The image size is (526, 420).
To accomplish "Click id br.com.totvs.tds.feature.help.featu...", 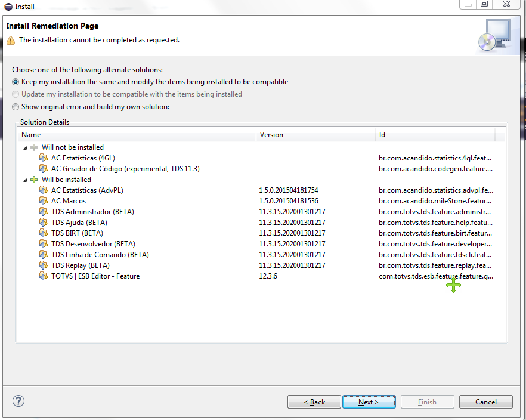I will (436, 223).
